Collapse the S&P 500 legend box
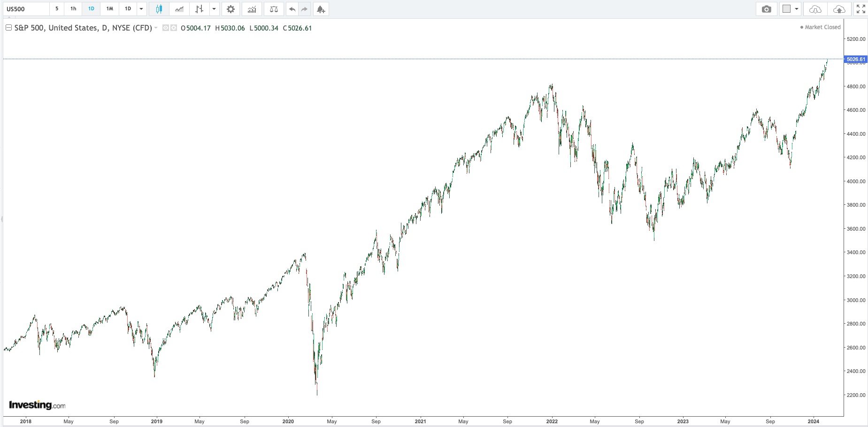 [8, 28]
